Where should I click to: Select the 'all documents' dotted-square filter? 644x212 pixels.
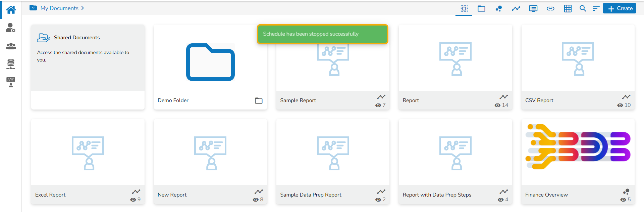(x=464, y=8)
